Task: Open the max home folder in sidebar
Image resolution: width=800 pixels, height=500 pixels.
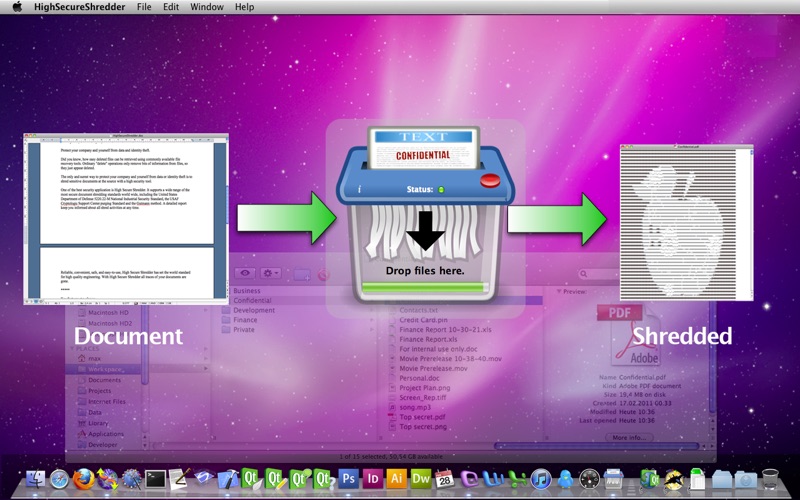Action: pos(94,359)
